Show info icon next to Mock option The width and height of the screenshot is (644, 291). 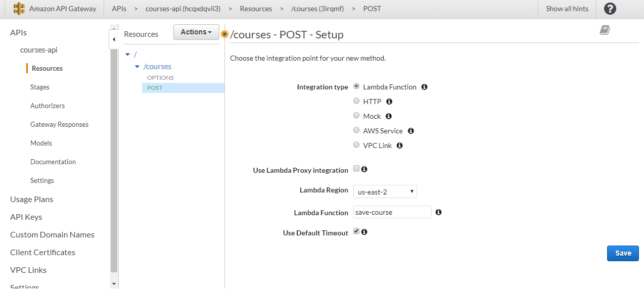coord(389,116)
